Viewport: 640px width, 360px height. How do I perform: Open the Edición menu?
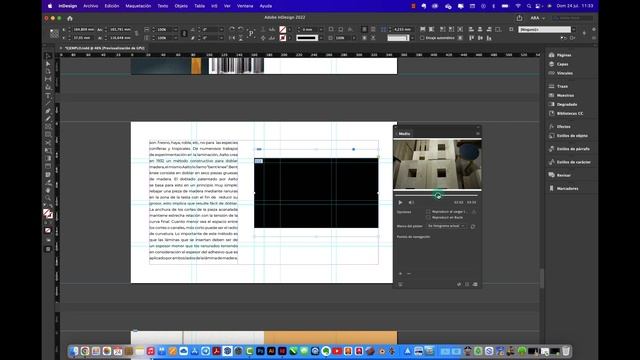[x=111, y=6]
